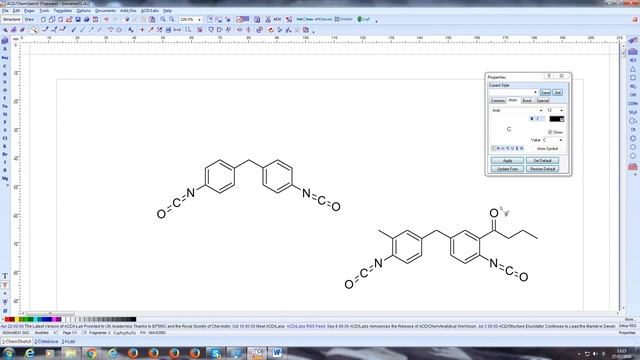This screenshot has width=640, height=360.
Task: Click the Windows Start button
Action: coord(9,353)
